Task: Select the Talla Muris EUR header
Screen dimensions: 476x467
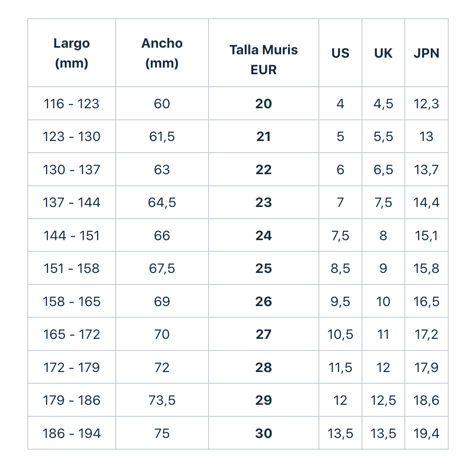Action: (x=263, y=60)
